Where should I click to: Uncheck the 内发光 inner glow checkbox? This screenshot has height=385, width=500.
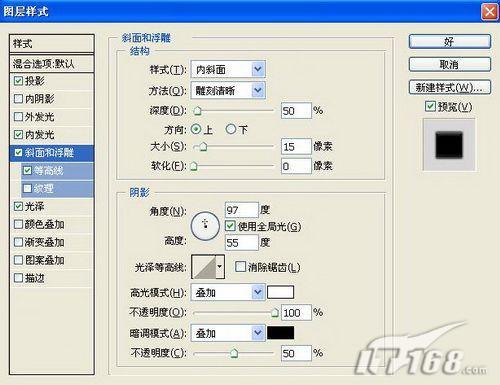[18, 135]
